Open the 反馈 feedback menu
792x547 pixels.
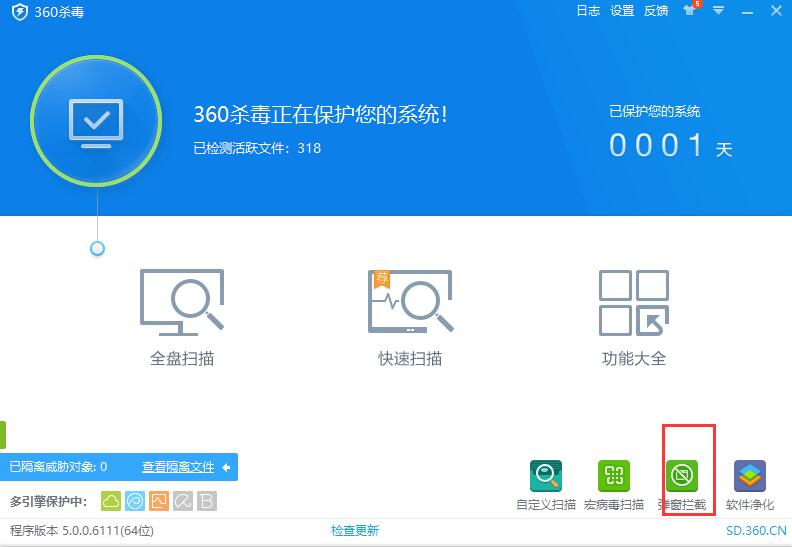656,11
